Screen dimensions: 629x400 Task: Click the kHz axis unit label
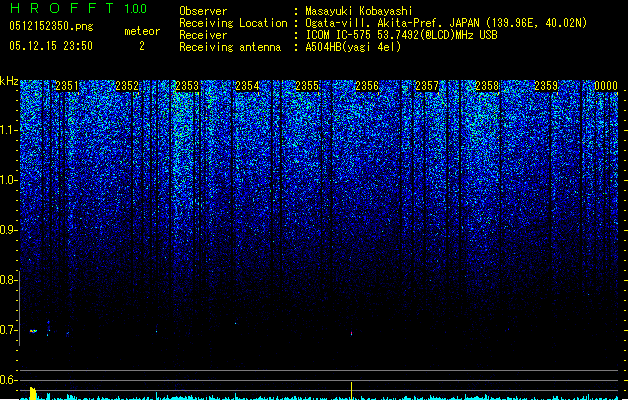click(x=9, y=81)
